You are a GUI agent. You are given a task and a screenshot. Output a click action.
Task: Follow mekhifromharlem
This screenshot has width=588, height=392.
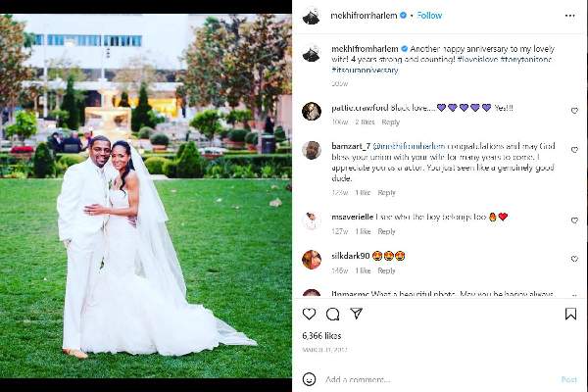tap(429, 16)
